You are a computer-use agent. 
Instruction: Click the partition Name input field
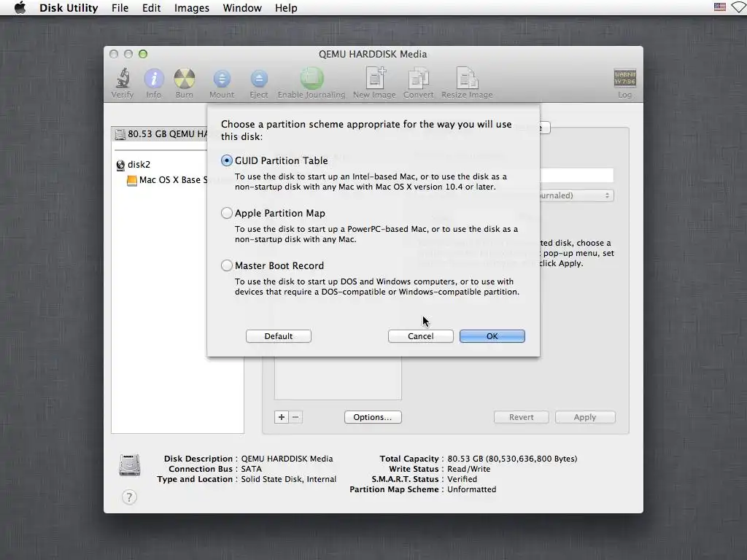click(x=576, y=175)
